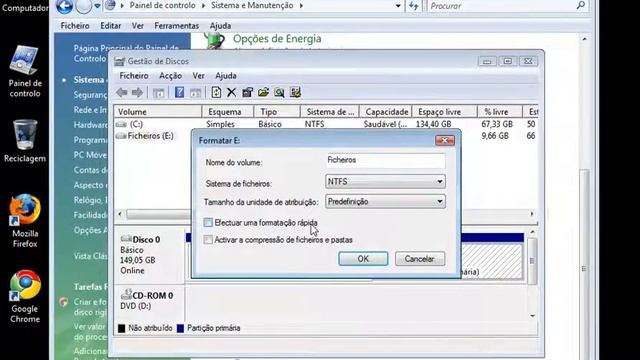Click the black Não atribuído legend swatch
This screenshot has height=360, width=640.
click(x=122, y=328)
